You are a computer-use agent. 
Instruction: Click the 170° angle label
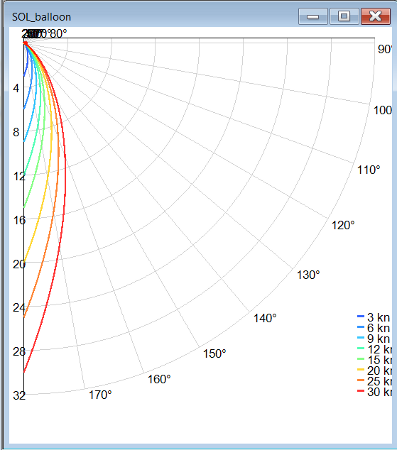[100, 395]
